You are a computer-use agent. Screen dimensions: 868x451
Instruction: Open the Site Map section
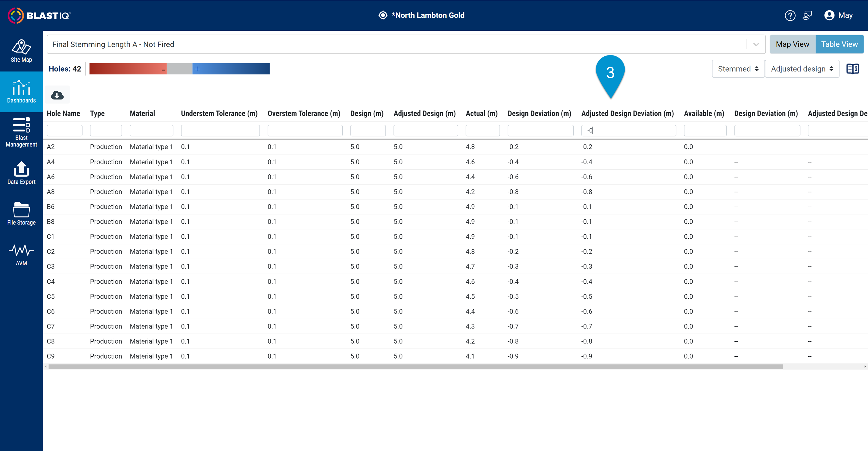coord(21,51)
